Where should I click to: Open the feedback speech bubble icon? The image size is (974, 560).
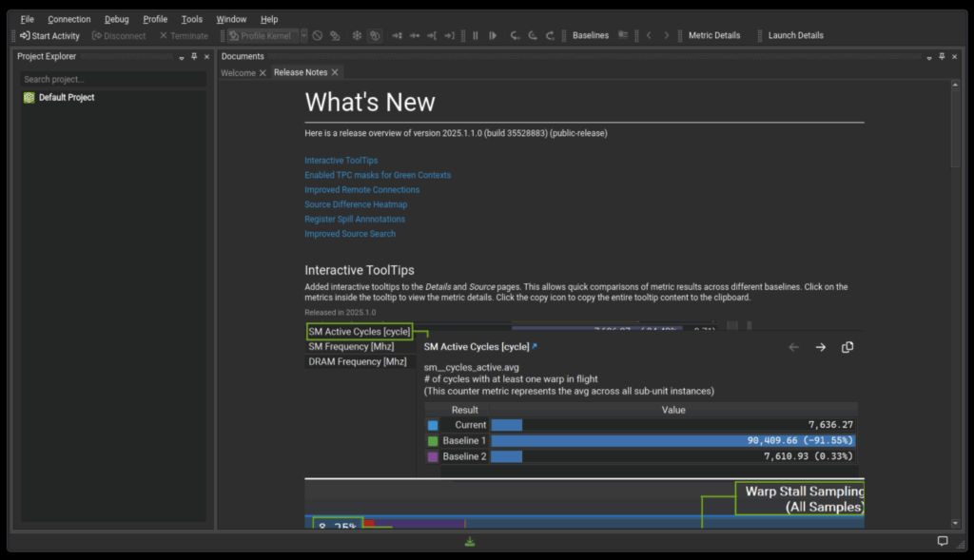[943, 541]
